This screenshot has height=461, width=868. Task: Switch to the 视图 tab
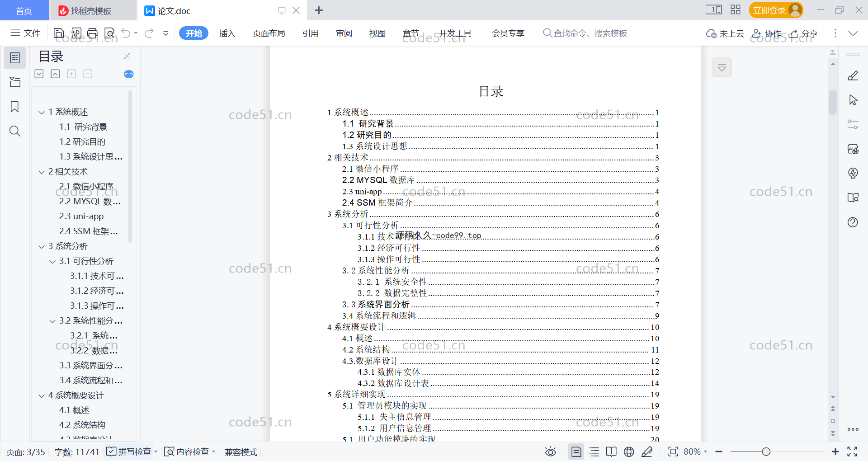(x=377, y=33)
